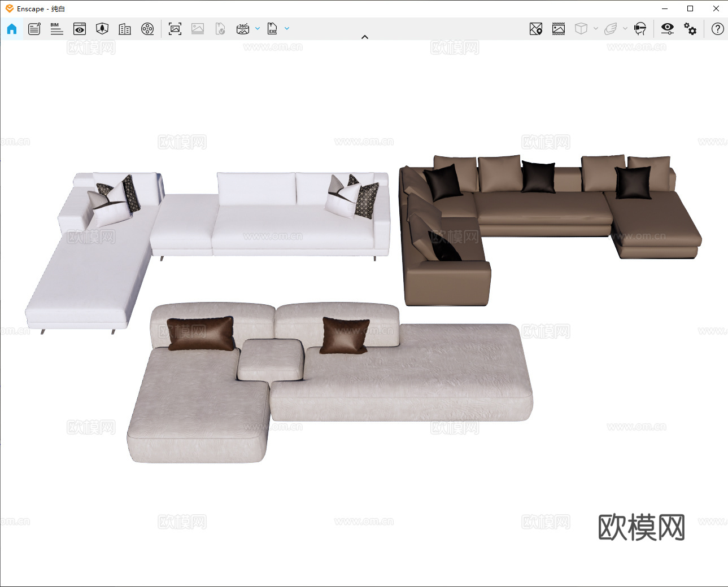Click the cube rendering style icon
This screenshot has width=728, height=587.
[x=581, y=29]
